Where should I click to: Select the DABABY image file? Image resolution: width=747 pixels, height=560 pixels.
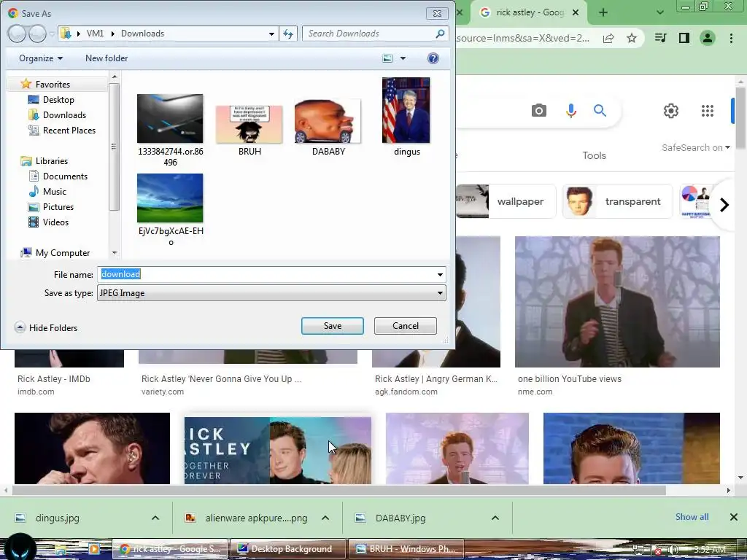(328, 128)
